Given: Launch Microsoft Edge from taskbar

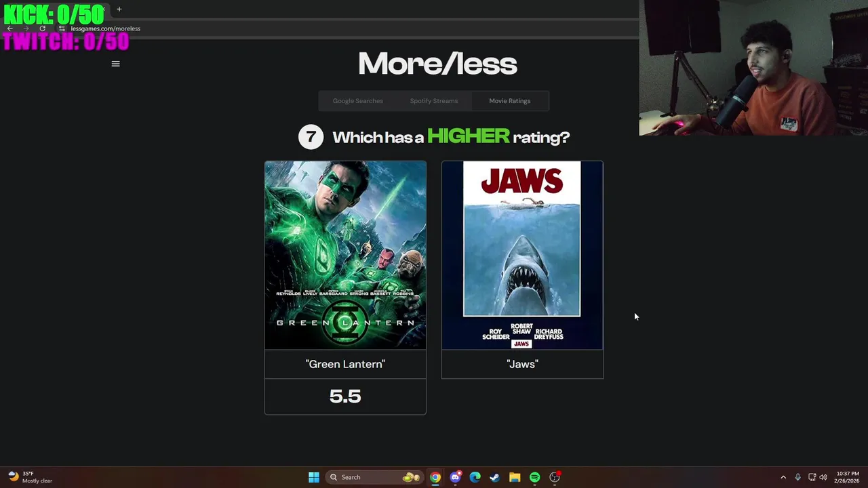Looking at the screenshot, I should pyautogui.click(x=475, y=477).
